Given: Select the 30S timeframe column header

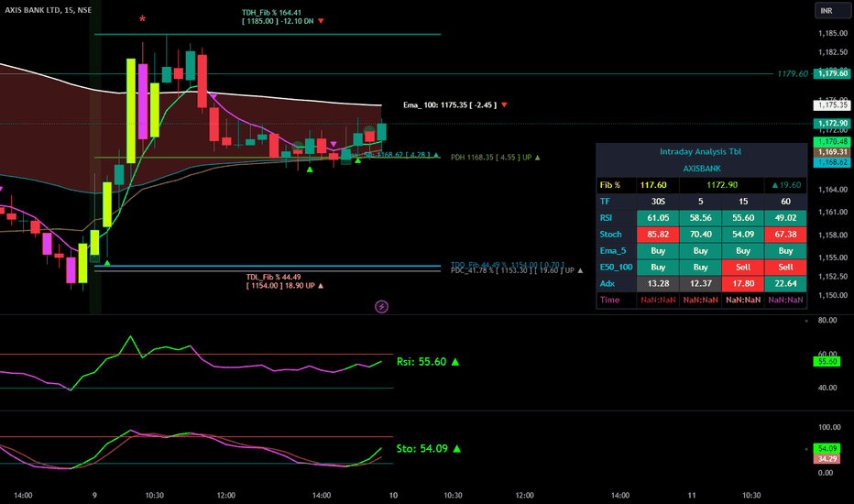Looking at the screenshot, I should tap(658, 202).
